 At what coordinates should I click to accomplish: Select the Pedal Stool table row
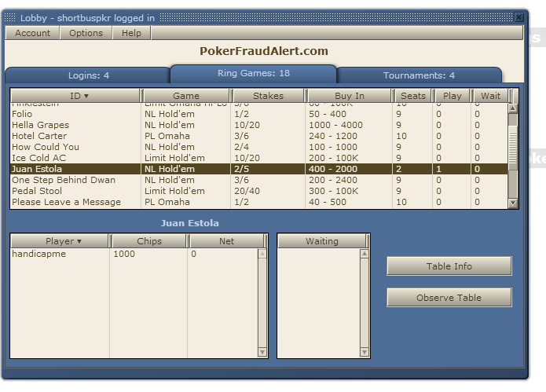[36, 191]
